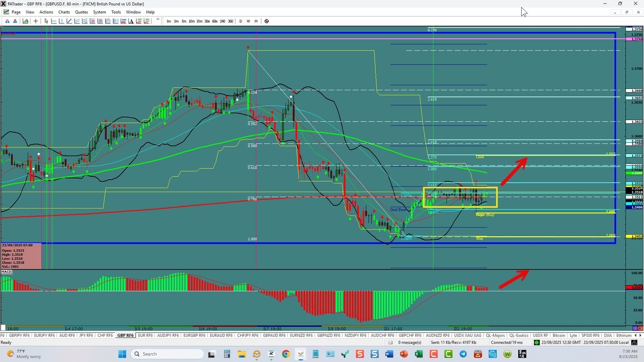644x362 pixels.
Task: Switch to the CHF RF6 tab
Action: pyautogui.click(x=105, y=335)
